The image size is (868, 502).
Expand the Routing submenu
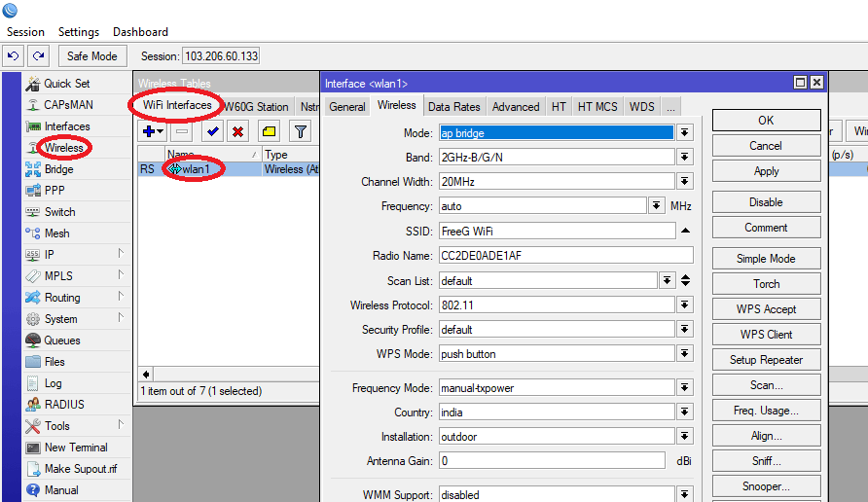(121, 296)
